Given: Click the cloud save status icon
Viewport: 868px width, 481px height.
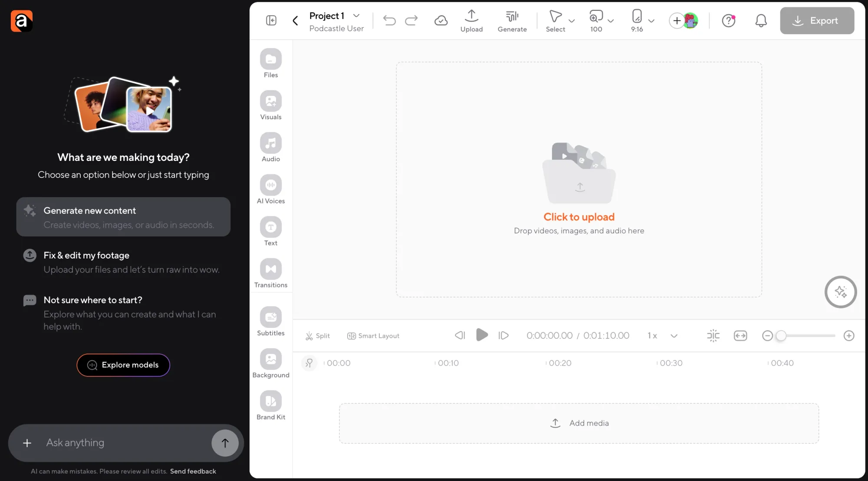Looking at the screenshot, I should click(441, 20).
